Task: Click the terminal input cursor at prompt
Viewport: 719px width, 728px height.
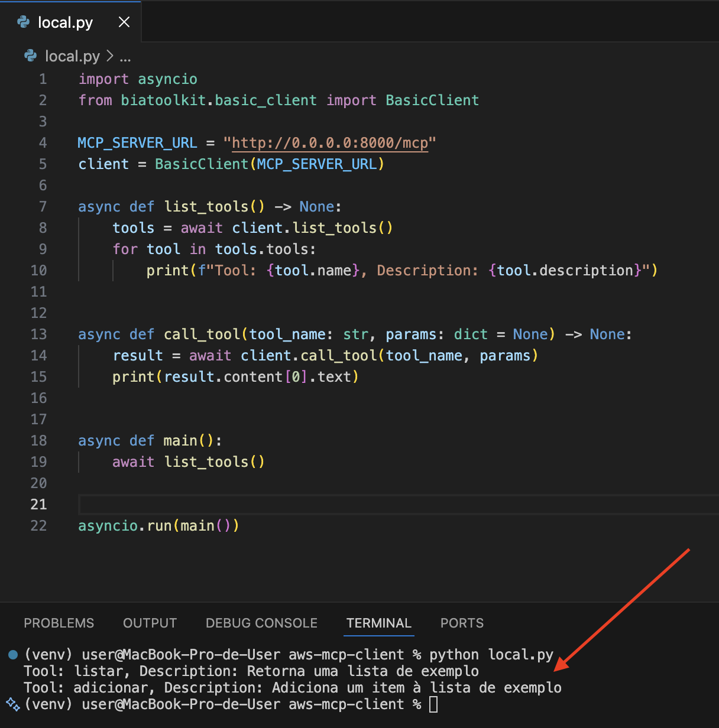Action: 433,704
